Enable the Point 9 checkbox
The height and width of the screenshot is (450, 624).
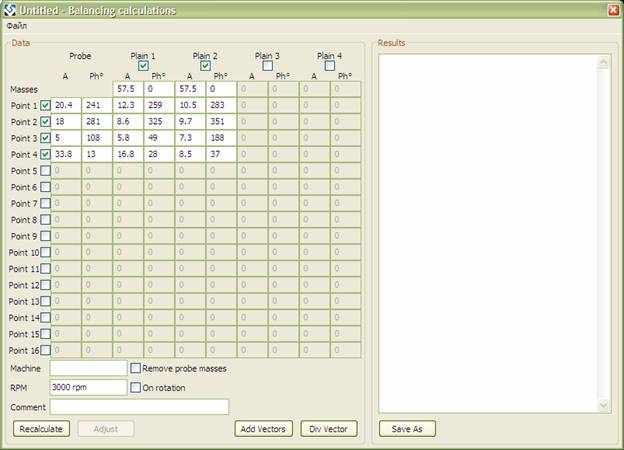45,236
